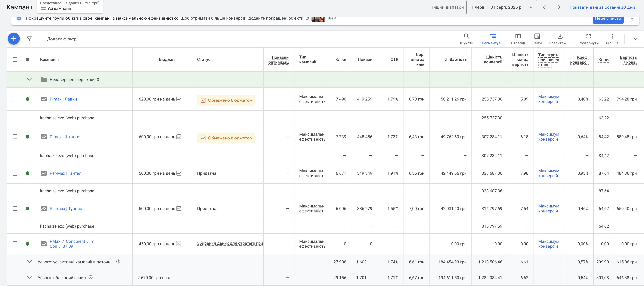Click the Додати фільтр filter field
The image size is (644, 286).
click(62, 39)
